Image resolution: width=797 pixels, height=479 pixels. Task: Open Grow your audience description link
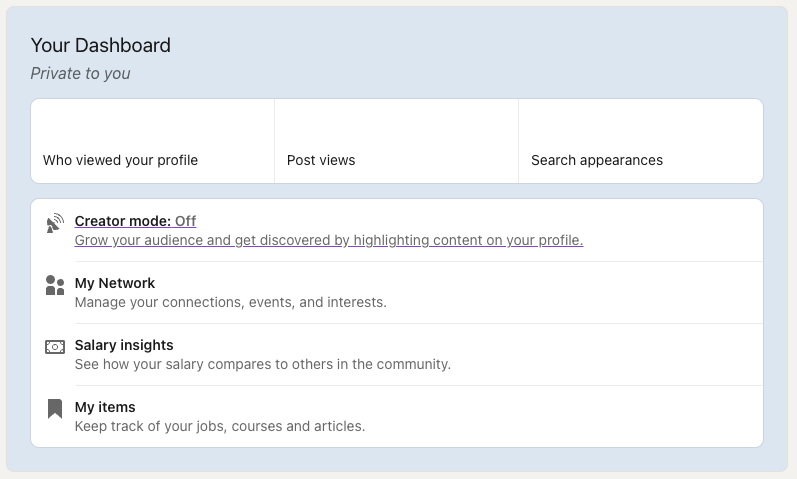click(329, 240)
